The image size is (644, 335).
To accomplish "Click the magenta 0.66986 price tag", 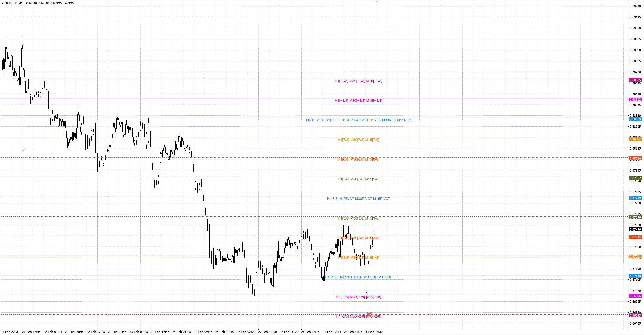I will (635, 296).
